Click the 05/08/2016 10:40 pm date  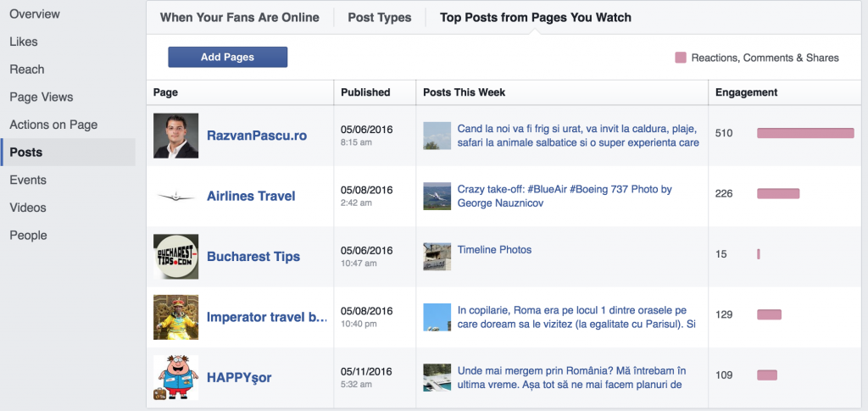click(366, 317)
